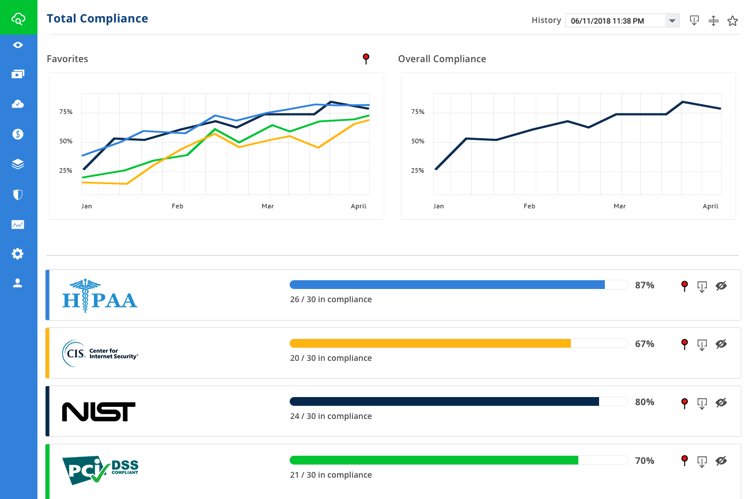Click the shield security icon in sidebar
Screen dimensions: 750x499
(18, 194)
